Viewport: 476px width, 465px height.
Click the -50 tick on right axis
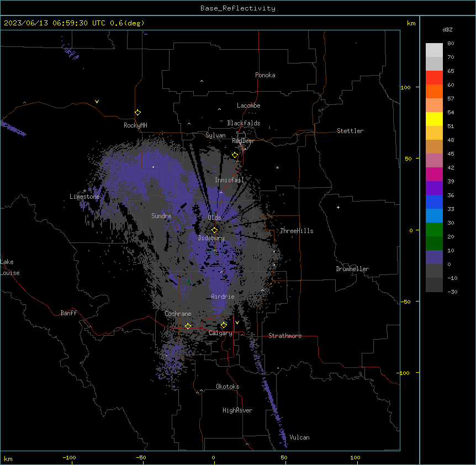(405, 302)
